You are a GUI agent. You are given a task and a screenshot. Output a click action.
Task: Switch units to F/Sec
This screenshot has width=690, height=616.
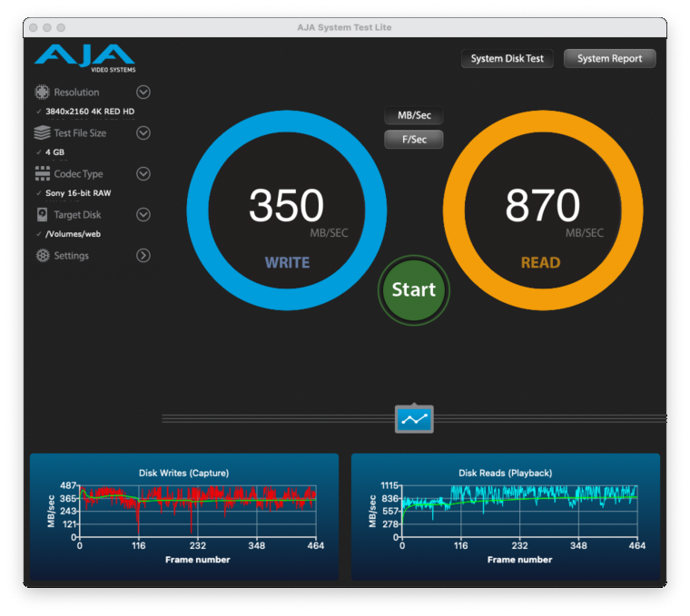[414, 140]
